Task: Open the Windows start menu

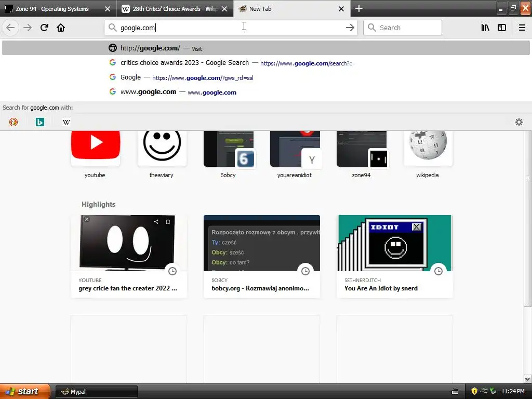Action: tap(25, 391)
